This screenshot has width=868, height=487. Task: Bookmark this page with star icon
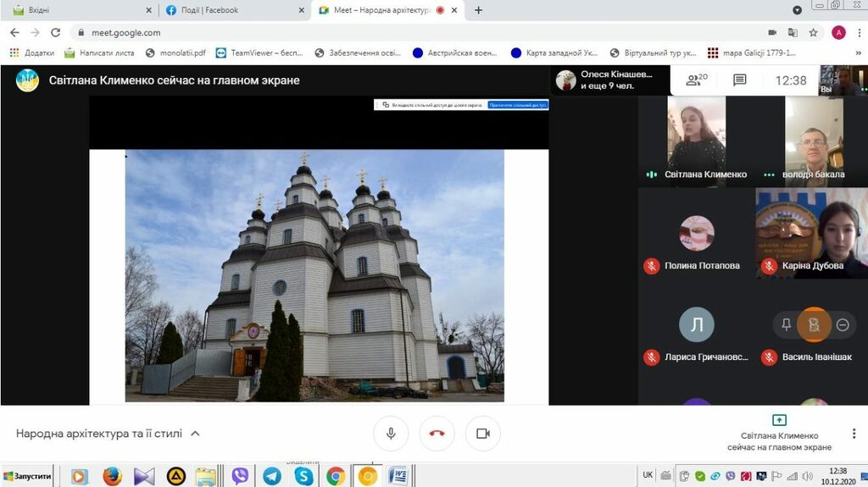(x=813, y=32)
